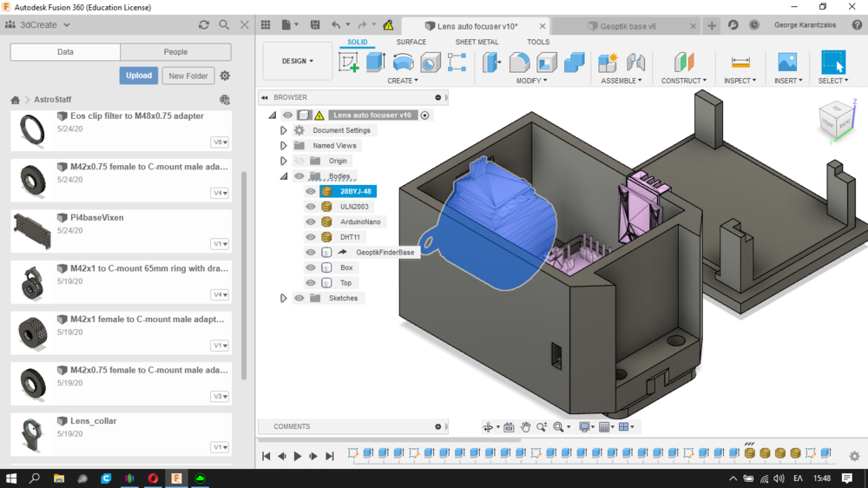This screenshot has height=488, width=868.
Task: Expand the Document Settings node
Action: pos(284,130)
